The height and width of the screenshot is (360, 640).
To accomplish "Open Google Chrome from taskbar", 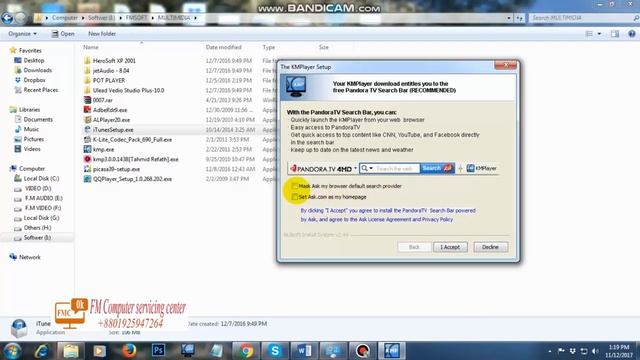I will coord(246,351).
